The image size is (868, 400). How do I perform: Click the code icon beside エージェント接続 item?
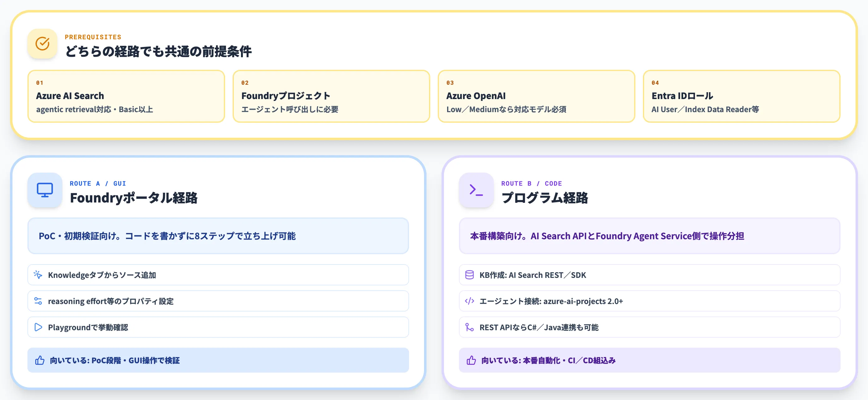click(x=469, y=301)
